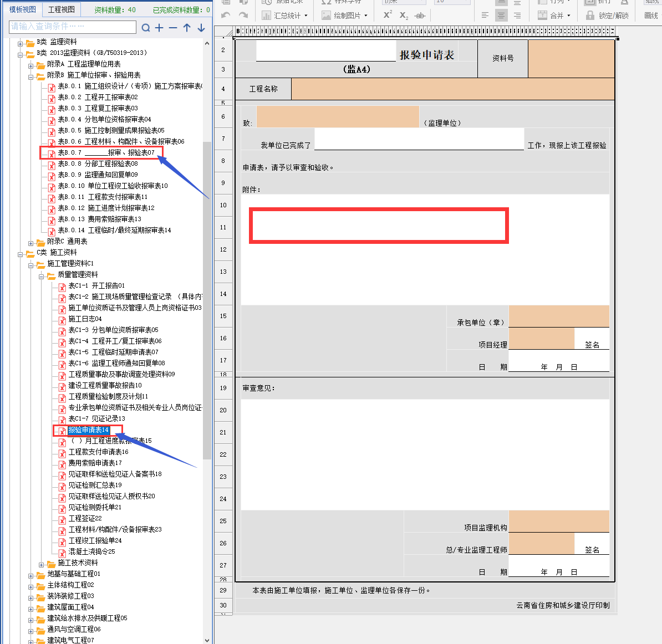Image resolution: width=662 pixels, height=644 pixels.
Task: Expand the 主体结构工程02 node
Action: 30,586
